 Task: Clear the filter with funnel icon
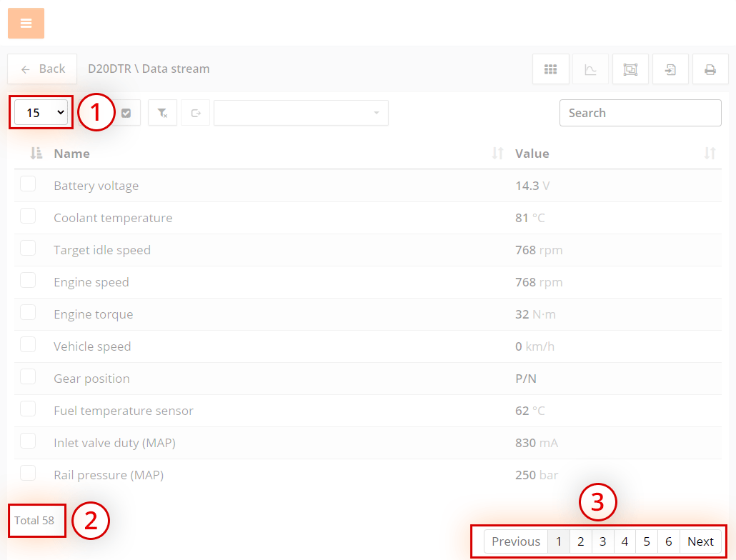click(x=162, y=113)
